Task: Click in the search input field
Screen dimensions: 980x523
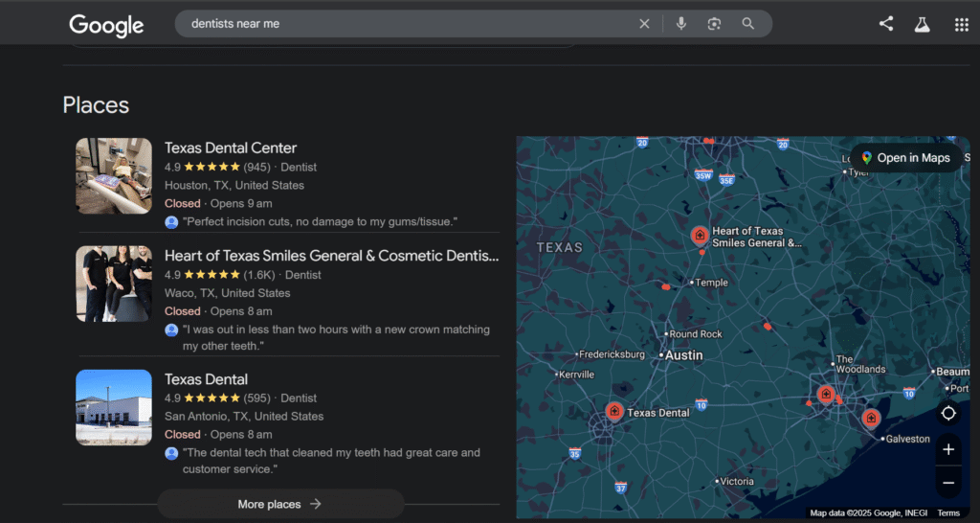Action: point(402,24)
